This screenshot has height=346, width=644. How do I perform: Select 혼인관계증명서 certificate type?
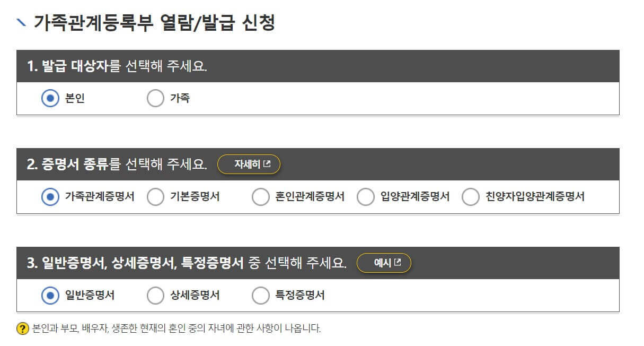[261, 197]
